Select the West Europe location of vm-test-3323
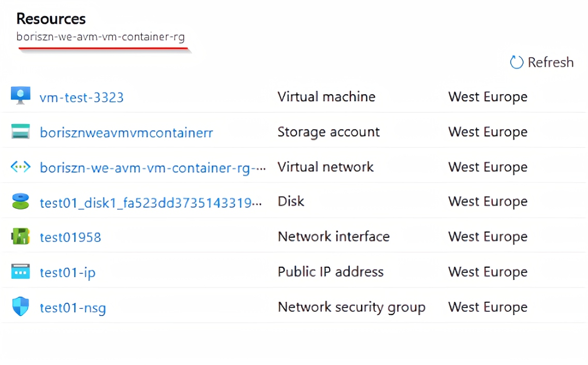Image resolution: width=588 pixels, height=365 pixels. (x=488, y=97)
